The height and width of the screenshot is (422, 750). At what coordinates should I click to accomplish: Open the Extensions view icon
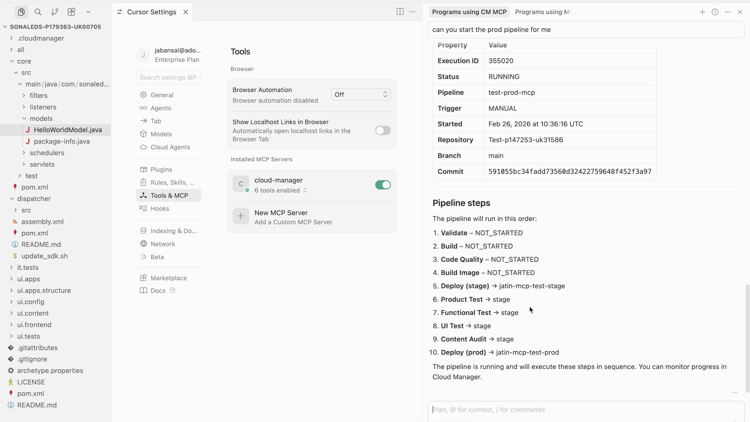71,12
